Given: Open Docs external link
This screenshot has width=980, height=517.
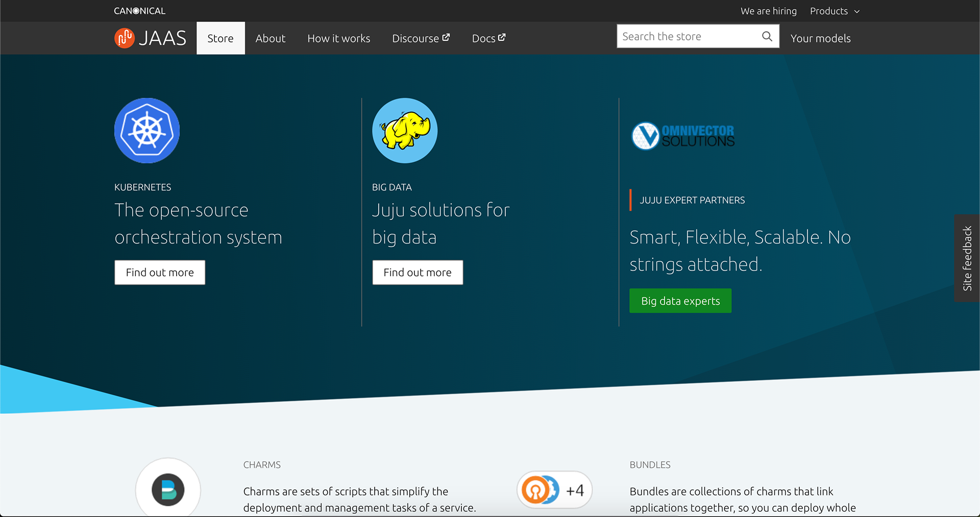Looking at the screenshot, I should click(x=488, y=38).
